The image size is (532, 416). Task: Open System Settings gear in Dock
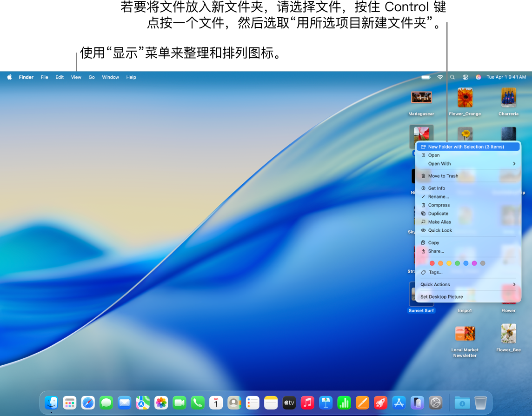point(435,403)
